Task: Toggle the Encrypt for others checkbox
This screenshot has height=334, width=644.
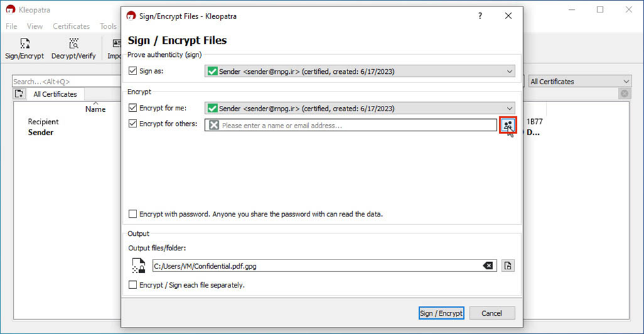Action: point(133,124)
